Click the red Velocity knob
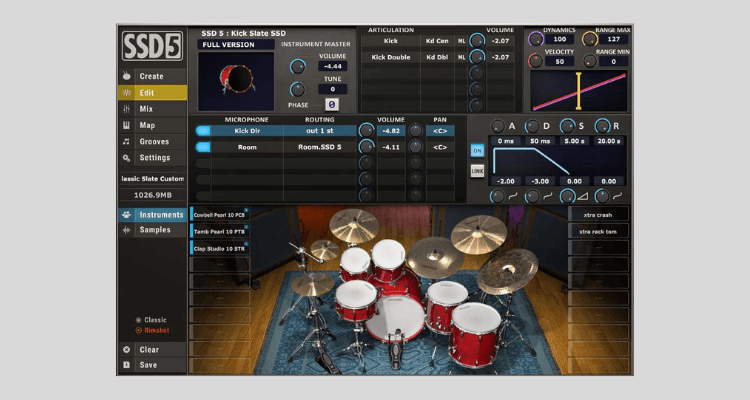Image resolution: width=750 pixels, height=400 pixels. 536,61
